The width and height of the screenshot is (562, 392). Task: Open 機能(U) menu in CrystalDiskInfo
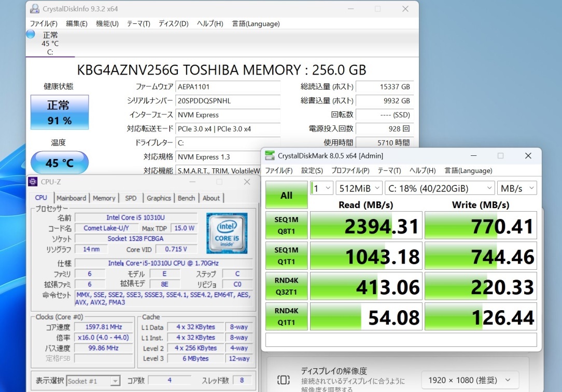(x=107, y=23)
